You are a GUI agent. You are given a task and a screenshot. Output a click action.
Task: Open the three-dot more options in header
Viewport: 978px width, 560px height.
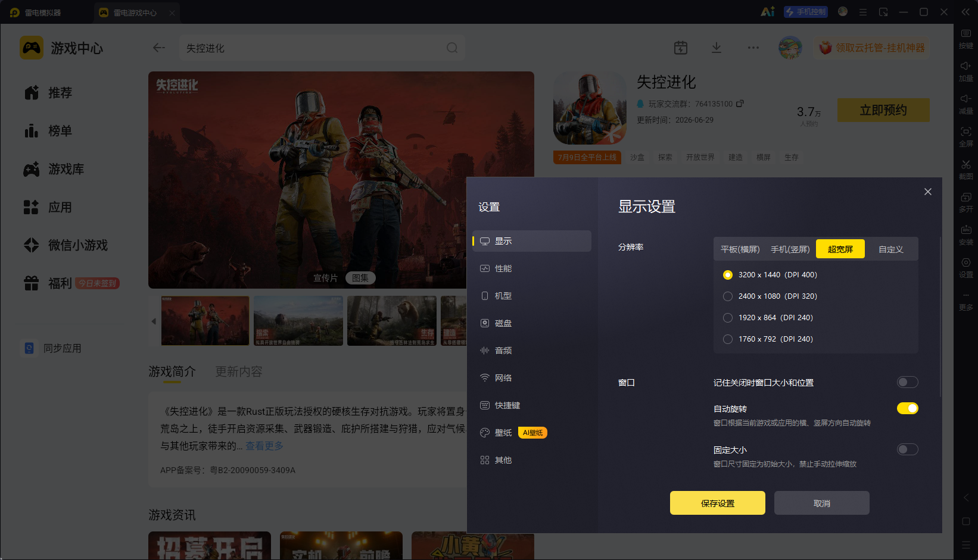pos(753,48)
